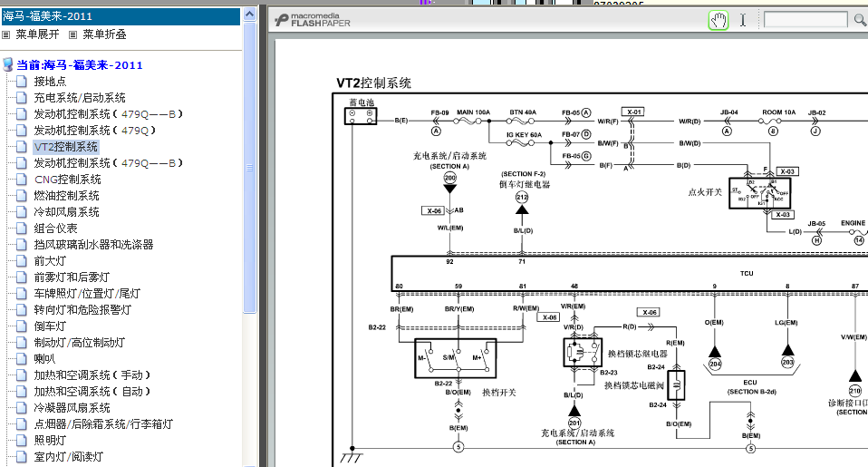Click the page icon beside 转向灯和危险报警灯
The image size is (868, 467).
22,310
